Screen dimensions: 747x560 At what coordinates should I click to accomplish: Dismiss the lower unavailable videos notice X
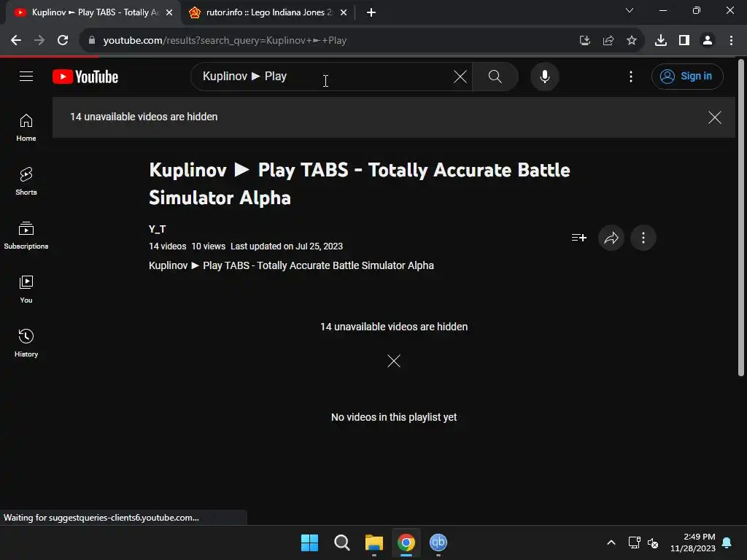(x=393, y=361)
